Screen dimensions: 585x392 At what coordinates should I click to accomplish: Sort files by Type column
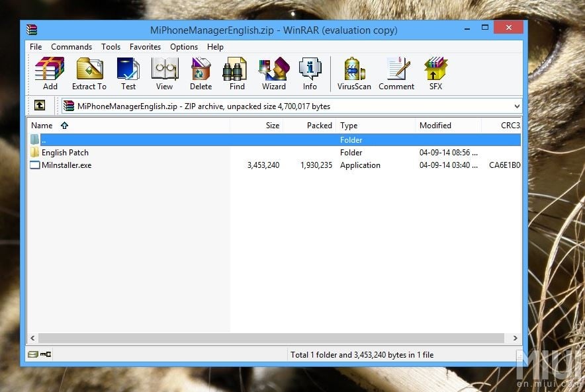(x=376, y=126)
